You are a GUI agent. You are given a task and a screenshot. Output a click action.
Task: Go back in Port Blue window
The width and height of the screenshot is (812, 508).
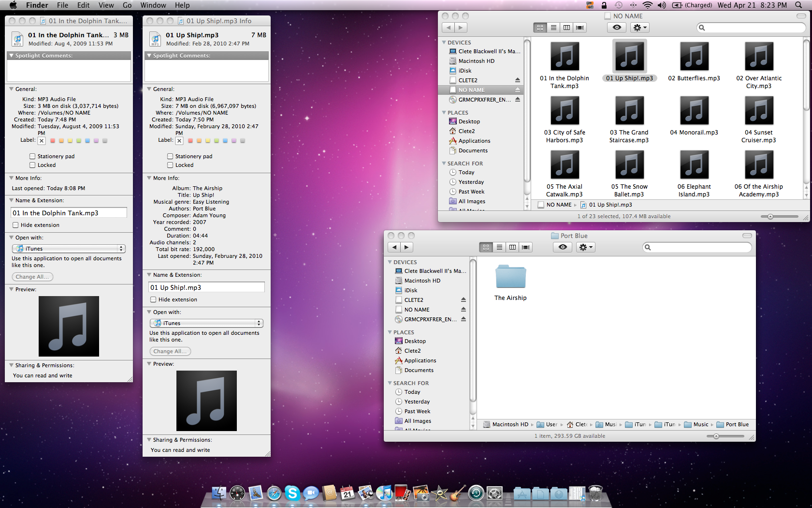point(394,247)
